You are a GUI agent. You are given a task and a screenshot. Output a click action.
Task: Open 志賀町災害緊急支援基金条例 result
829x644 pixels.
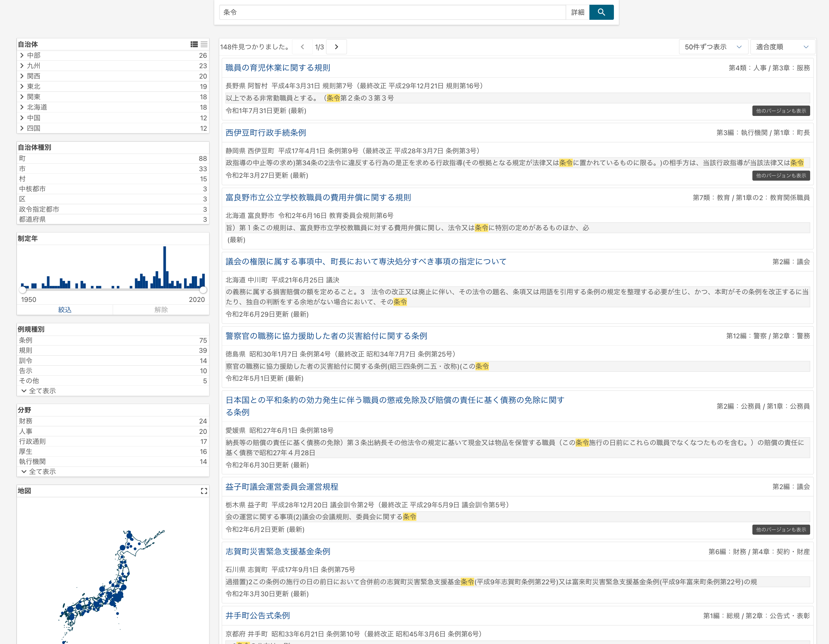click(x=278, y=551)
